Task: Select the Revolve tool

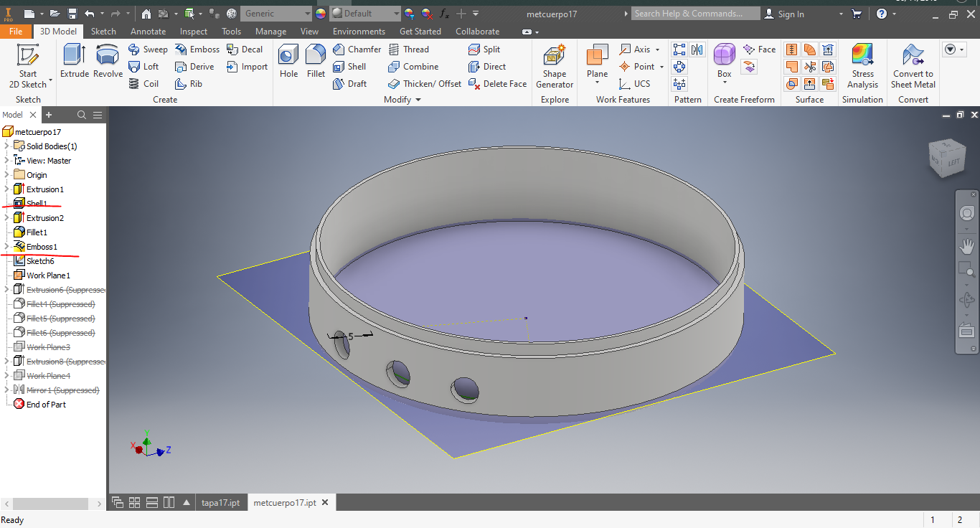Action: [108, 60]
